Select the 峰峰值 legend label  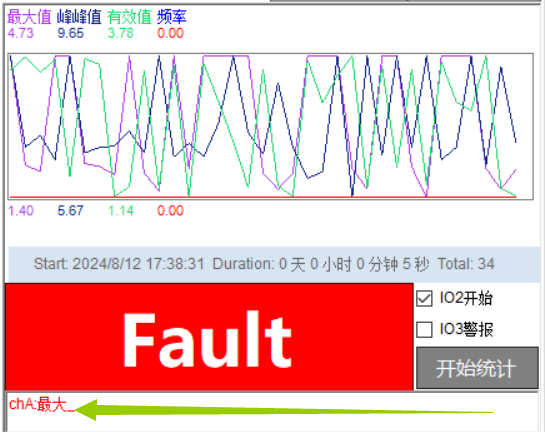tap(79, 17)
